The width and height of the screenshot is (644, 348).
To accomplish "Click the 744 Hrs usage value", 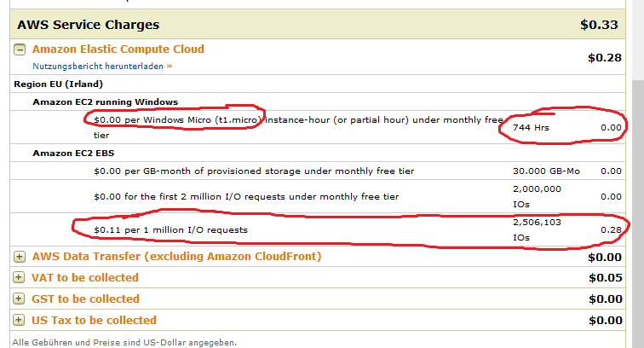I will pos(531,128).
